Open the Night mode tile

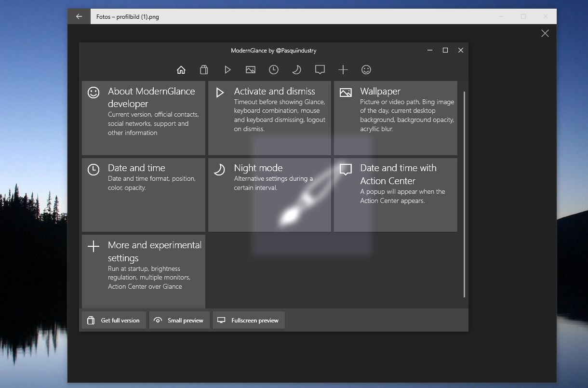pos(269,195)
